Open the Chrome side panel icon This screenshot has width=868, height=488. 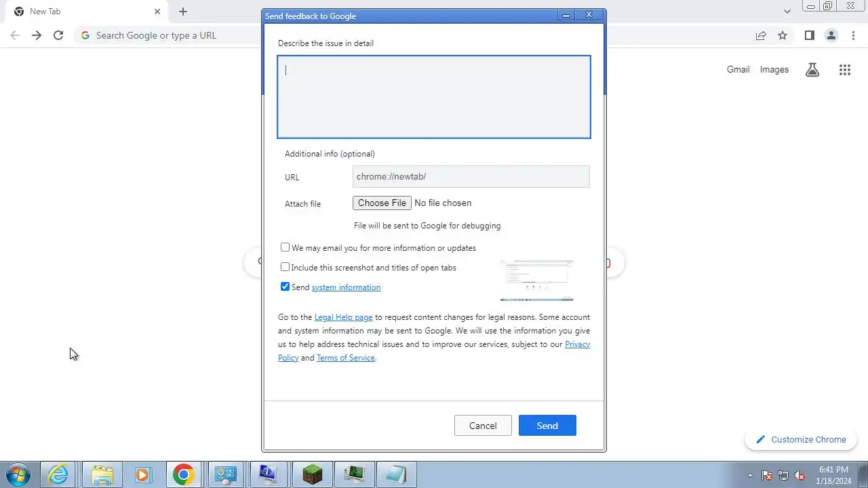(810, 35)
